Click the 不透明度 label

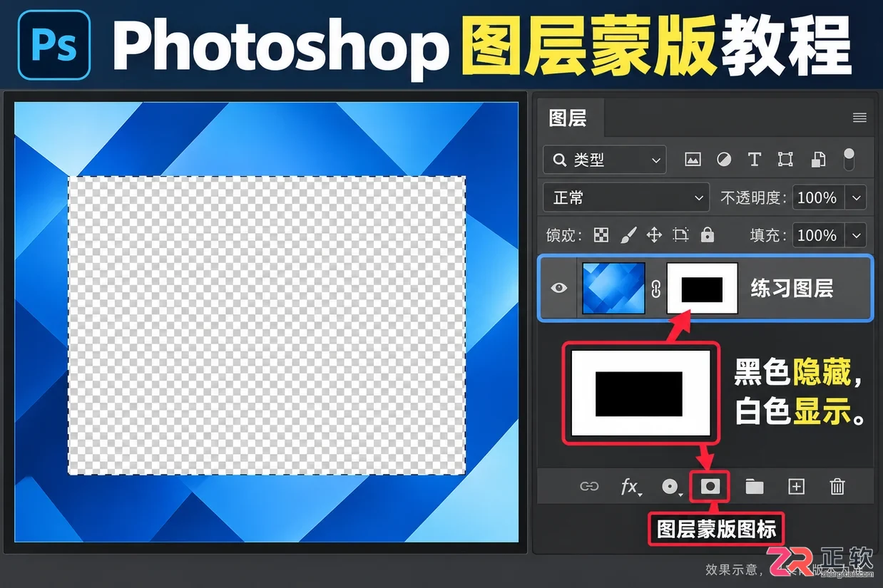click(753, 197)
